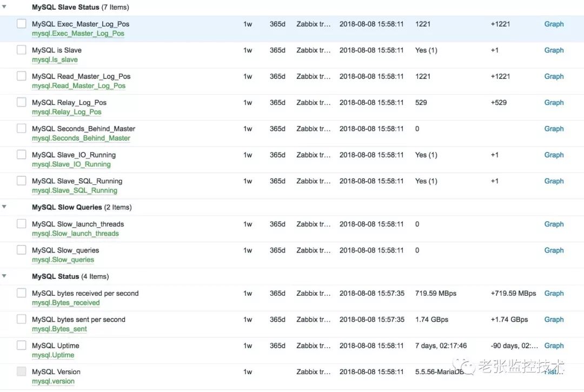Enable checkbox for MySQL Slow_queries

point(22,250)
